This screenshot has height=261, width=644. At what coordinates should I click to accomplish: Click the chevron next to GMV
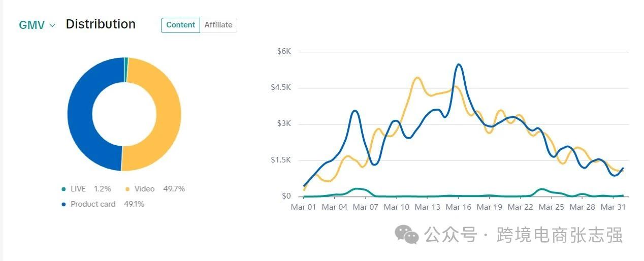click(52, 25)
